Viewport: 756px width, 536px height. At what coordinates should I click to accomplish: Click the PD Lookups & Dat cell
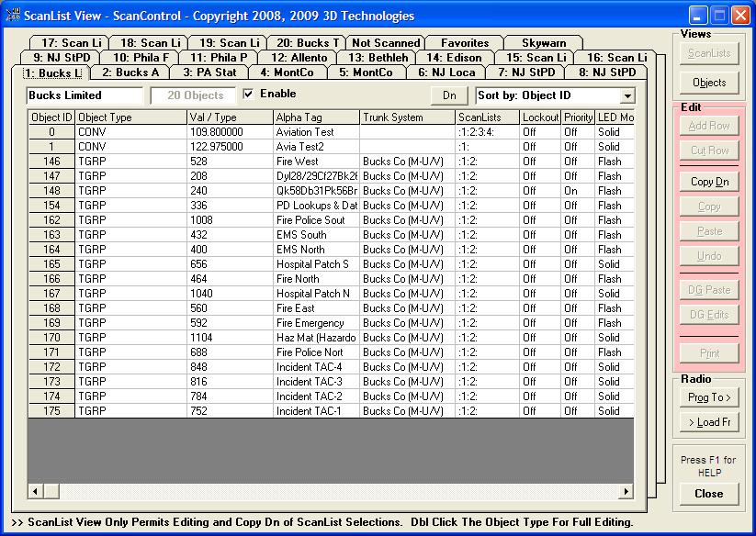[x=317, y=206]
